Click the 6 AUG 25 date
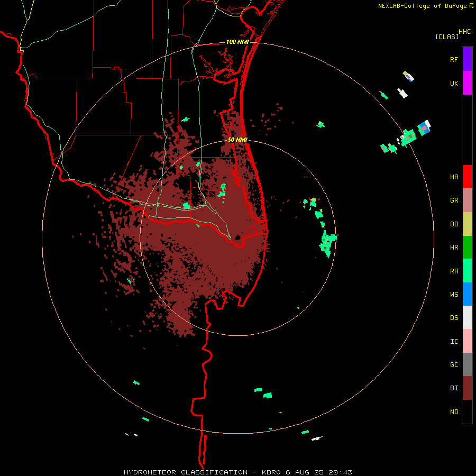This screenshot has height=476, width=476. pos(305,472)
